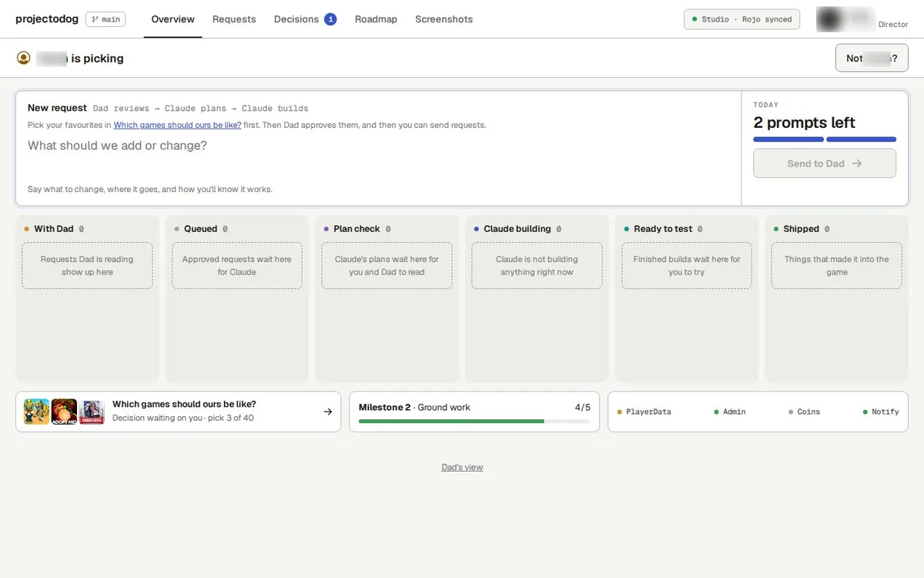924x578 pixels.
Task: Select the Plan check column header
Action: (357, 229)
